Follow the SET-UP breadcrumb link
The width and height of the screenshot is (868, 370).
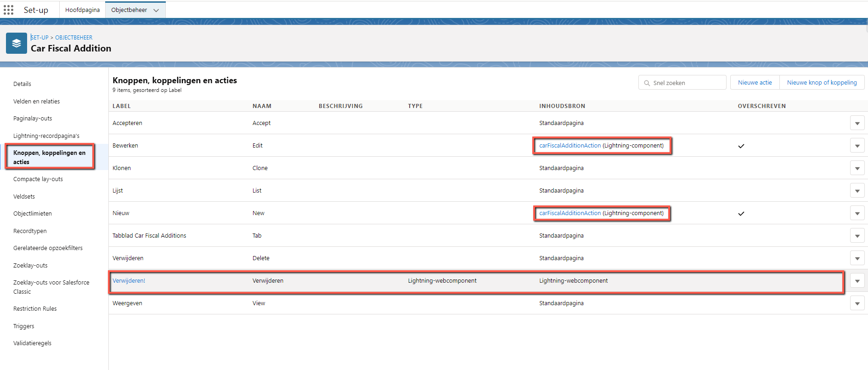(x=39, y=37)
